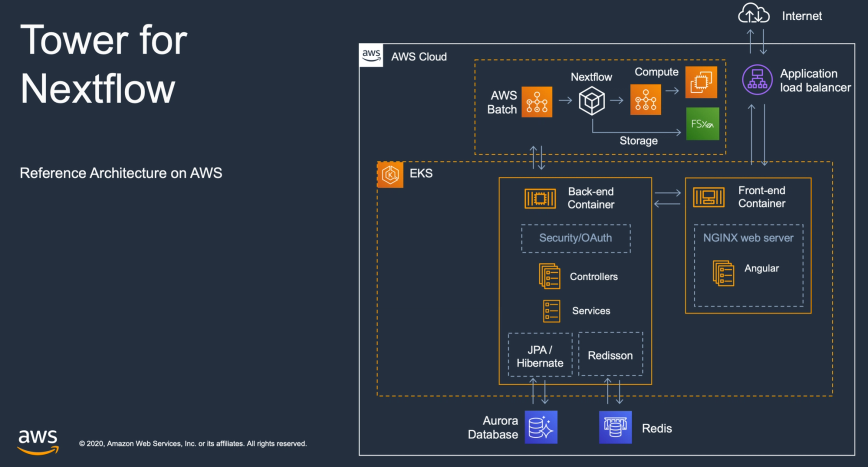Select the orange AWS Batch icon beside its label
The width and height of the screenshot is (868, 467).
[x=536, y=101]
